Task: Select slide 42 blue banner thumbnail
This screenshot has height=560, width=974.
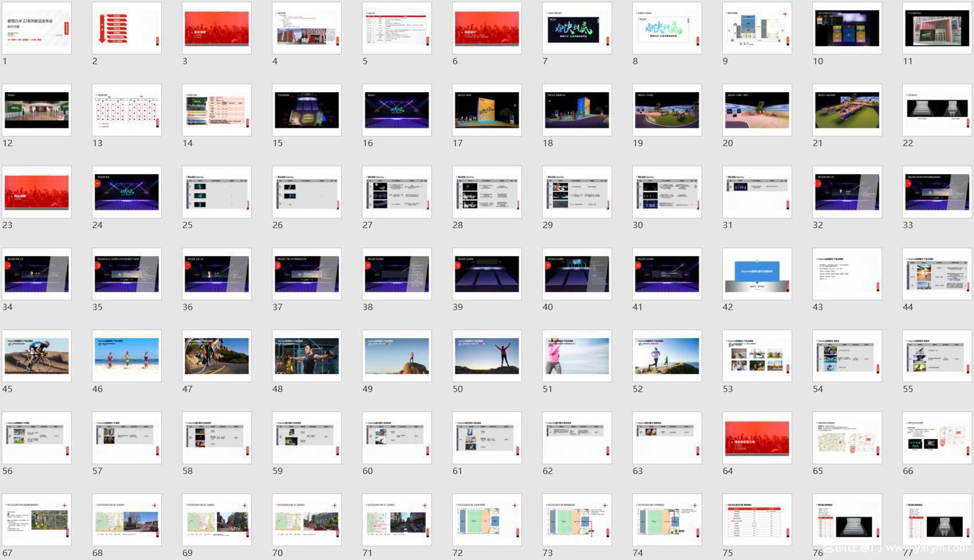Action: coord(757,274)
